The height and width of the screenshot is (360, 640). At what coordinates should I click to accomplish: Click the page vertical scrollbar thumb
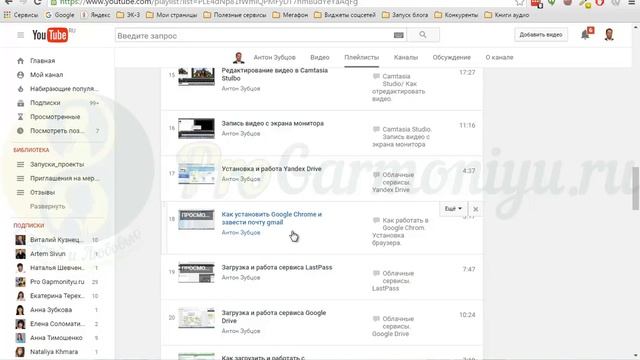pos(636,188)
